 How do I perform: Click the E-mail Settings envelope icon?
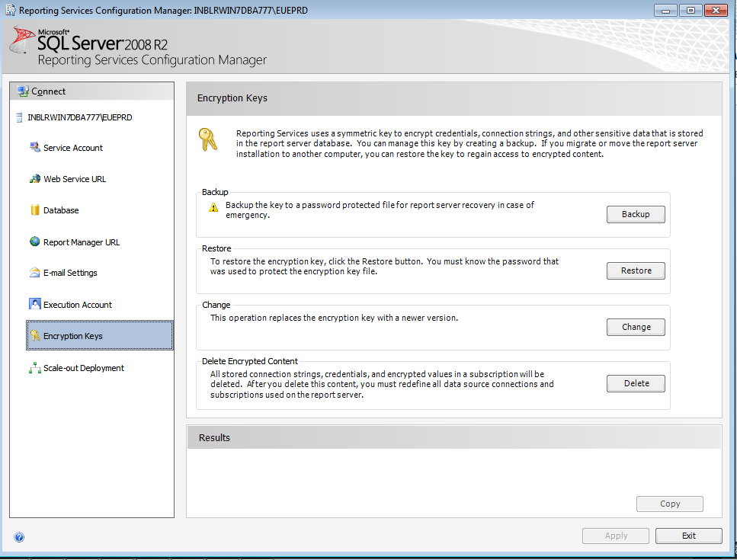(35, 273)
